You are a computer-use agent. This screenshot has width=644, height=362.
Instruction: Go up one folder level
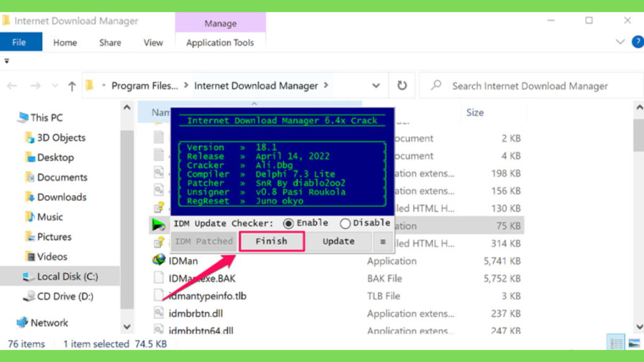click(72, 85)
